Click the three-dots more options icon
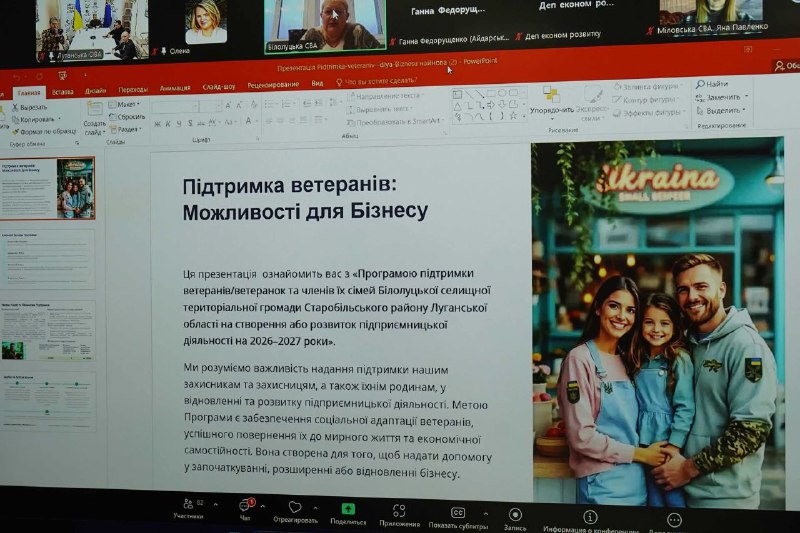 674,521
